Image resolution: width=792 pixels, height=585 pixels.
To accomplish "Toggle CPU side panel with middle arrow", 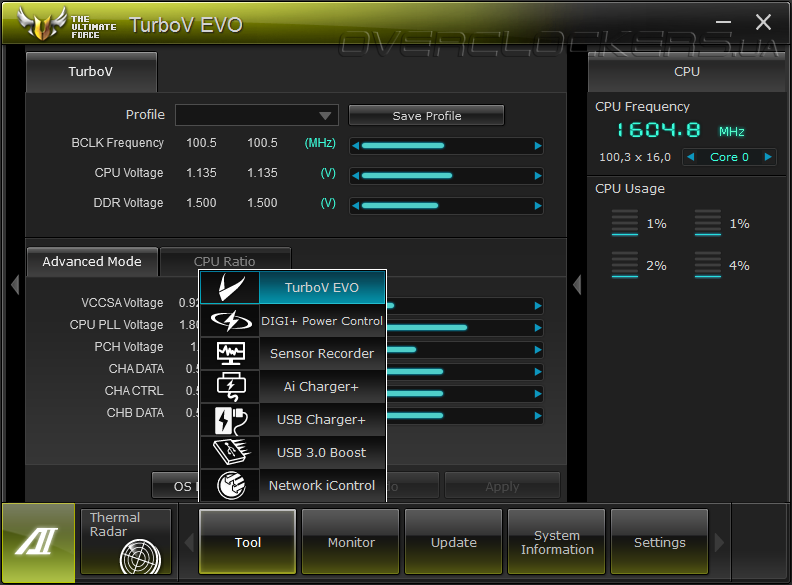I will 577,284.
